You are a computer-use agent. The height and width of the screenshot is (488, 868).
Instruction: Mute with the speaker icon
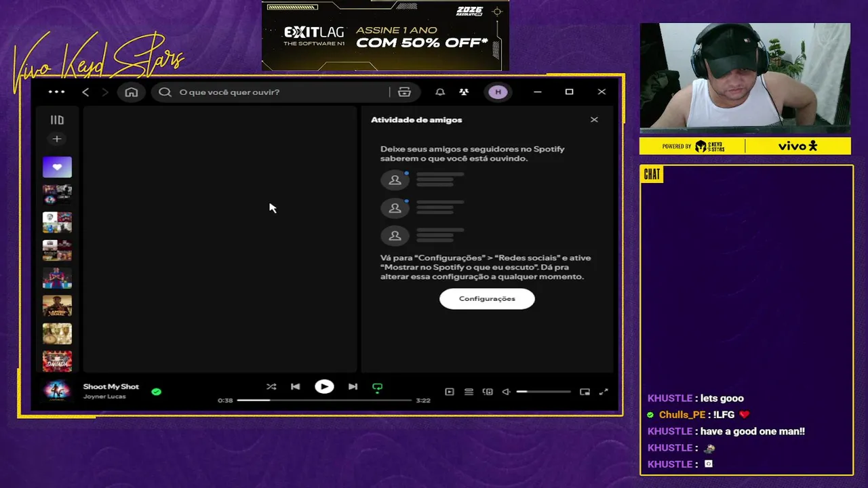coord(506,392)
